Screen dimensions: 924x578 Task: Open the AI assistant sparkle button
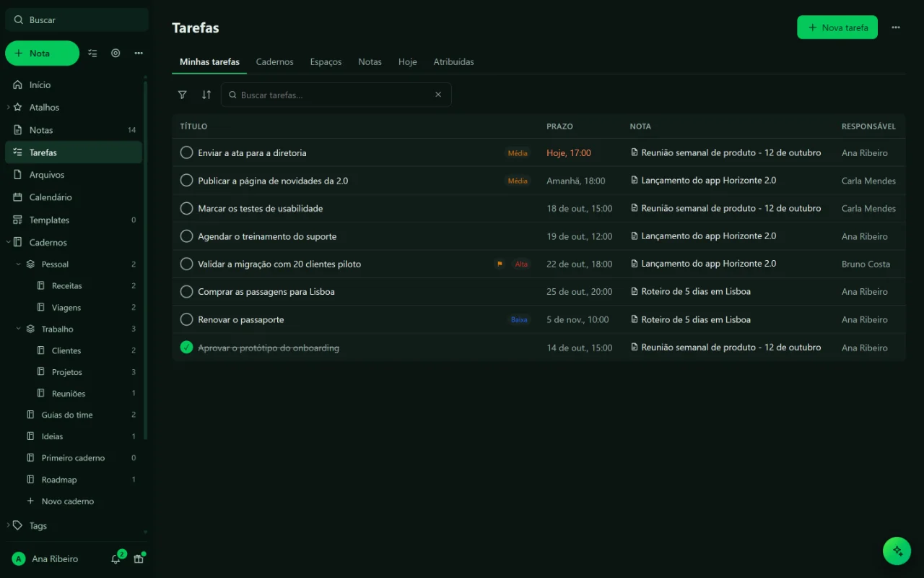point(897,551)
